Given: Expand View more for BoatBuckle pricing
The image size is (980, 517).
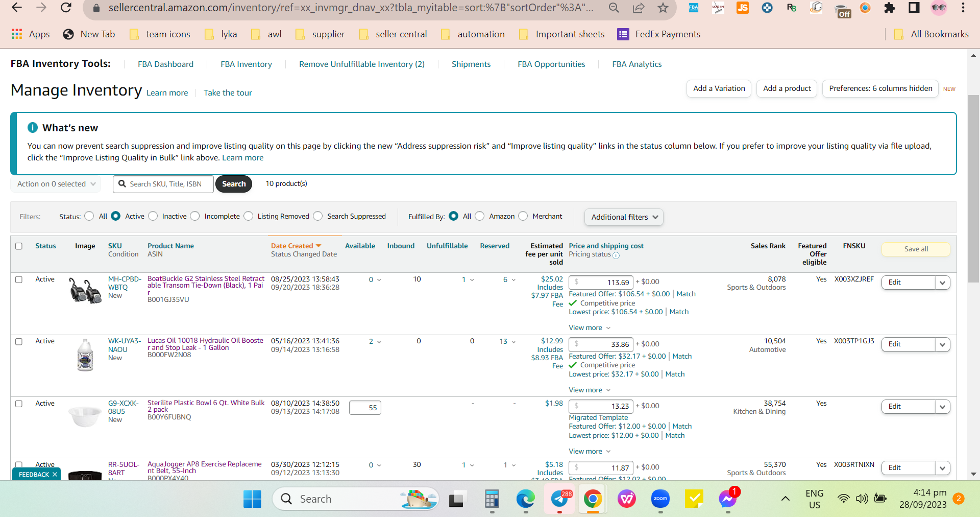Looking at the screenshot, I should [x=590, y=328].
